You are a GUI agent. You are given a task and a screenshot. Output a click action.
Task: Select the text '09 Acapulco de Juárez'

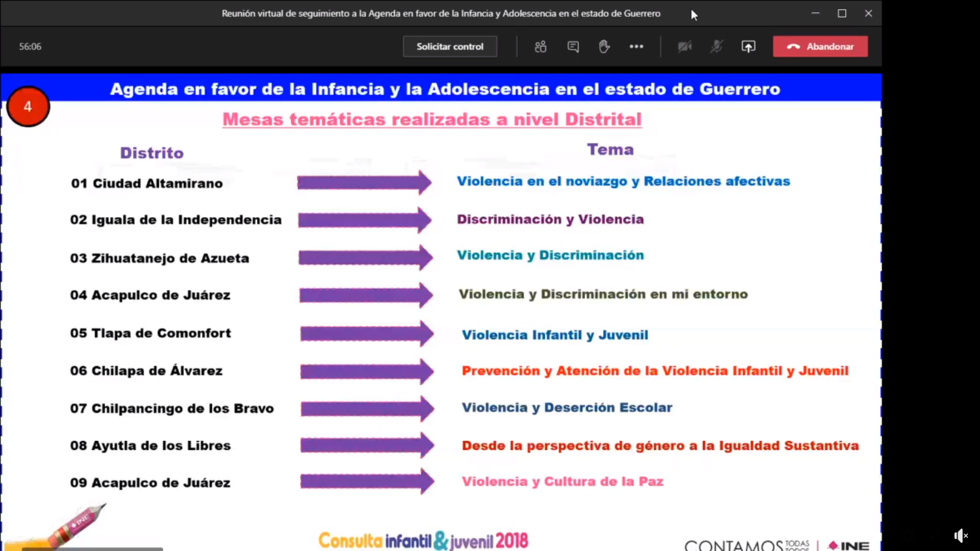[x=150, y=483]
